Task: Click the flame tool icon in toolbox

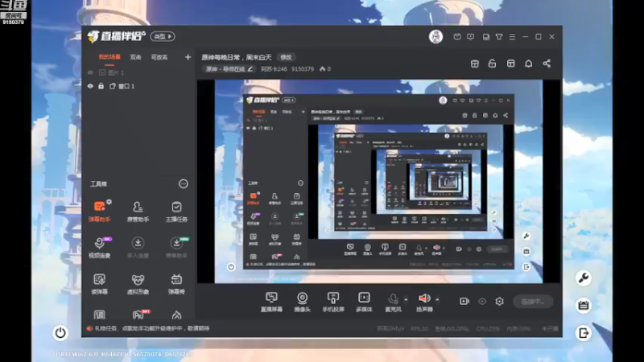Action: point(176,315)
